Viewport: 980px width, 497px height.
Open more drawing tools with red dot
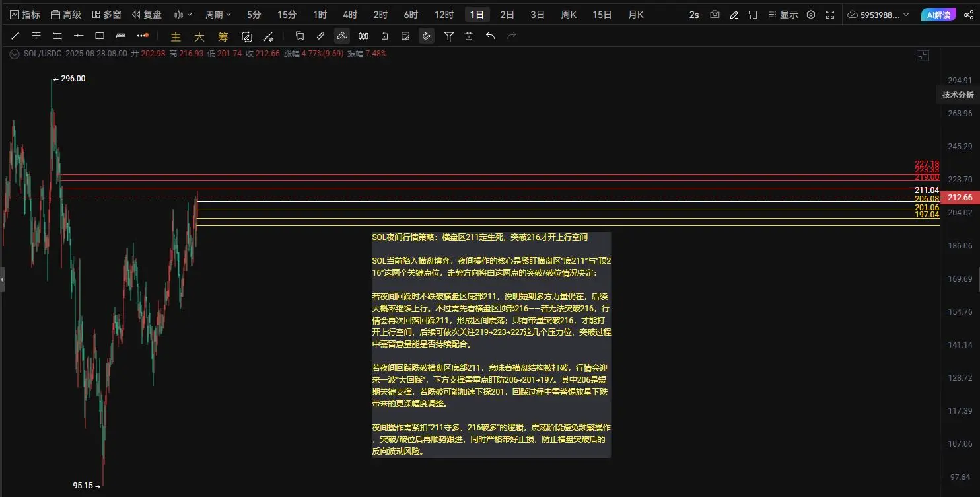click(142, 36)
